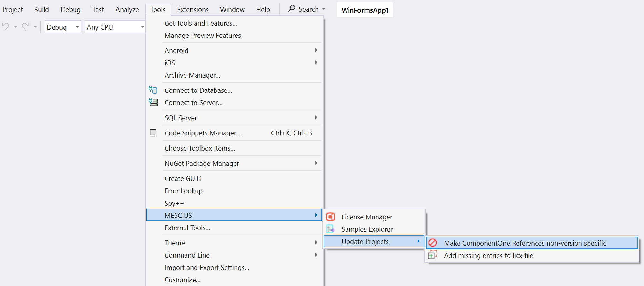Open the Project menu
The image size is (644, 286).
(x=13, y=9)
